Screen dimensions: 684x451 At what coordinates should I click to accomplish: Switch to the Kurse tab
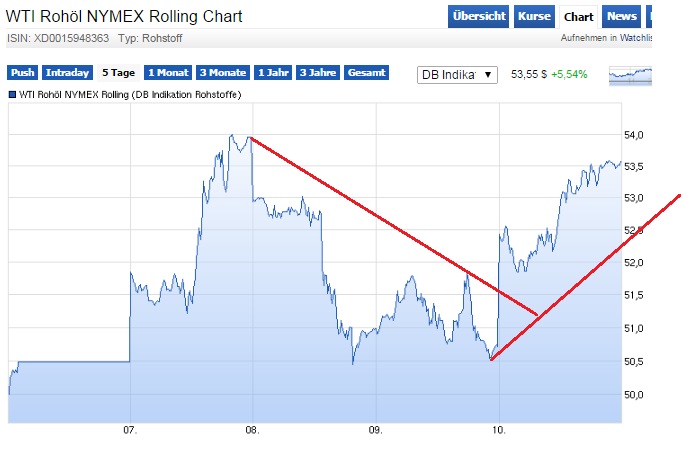pos(534,17)
